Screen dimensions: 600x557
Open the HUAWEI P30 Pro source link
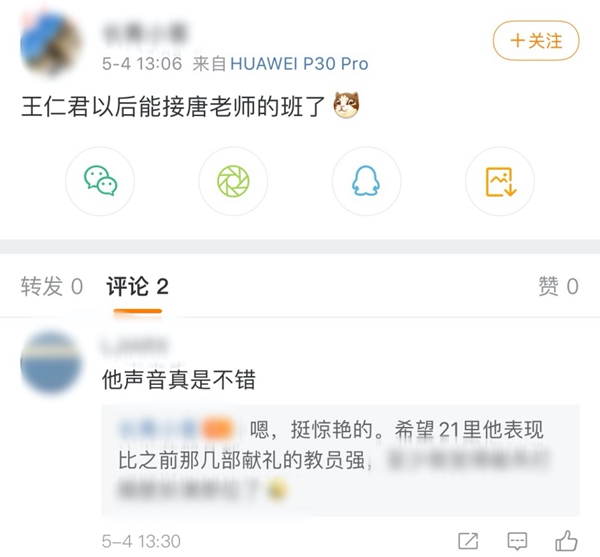299,64
